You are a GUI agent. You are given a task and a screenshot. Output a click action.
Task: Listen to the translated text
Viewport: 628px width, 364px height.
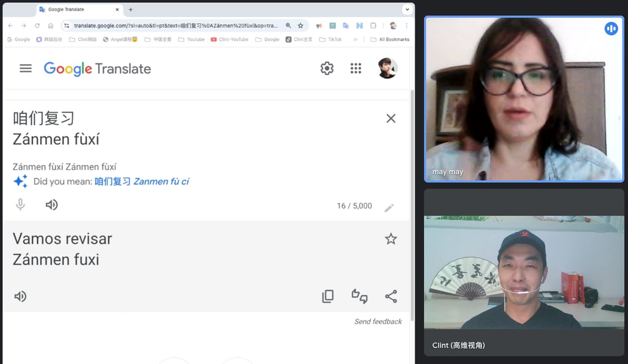[x=20, y=297]
